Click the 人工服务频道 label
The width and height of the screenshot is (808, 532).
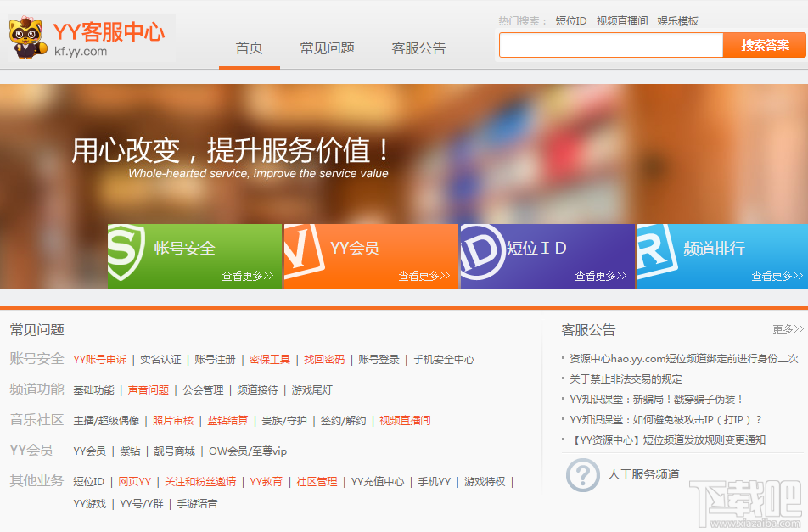point(643,474)
